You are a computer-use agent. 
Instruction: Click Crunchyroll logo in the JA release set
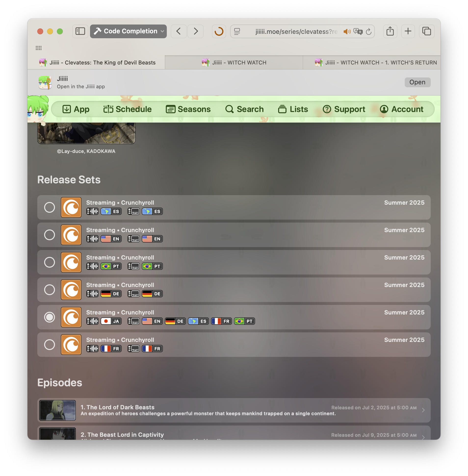[x=71, y=317]
